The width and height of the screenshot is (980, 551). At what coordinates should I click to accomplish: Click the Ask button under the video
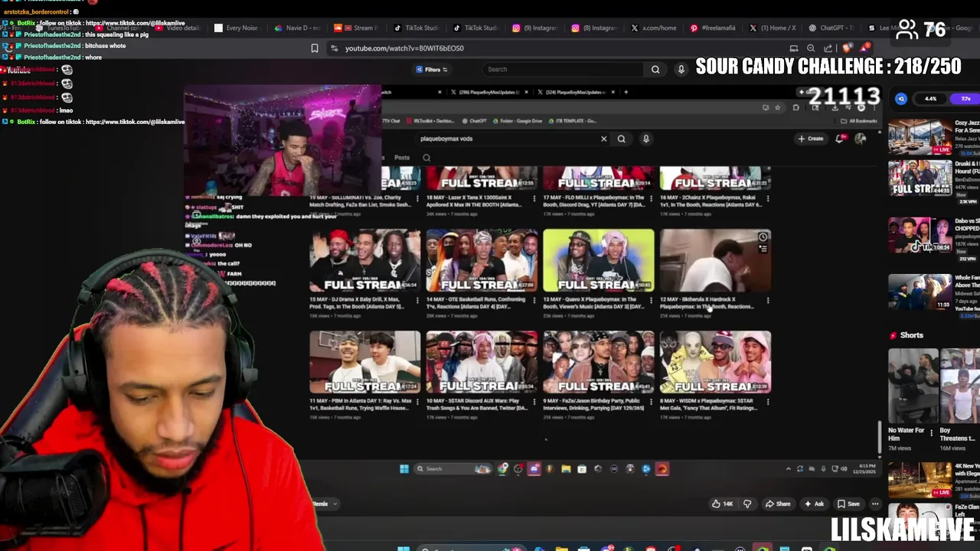click(814, 504)
